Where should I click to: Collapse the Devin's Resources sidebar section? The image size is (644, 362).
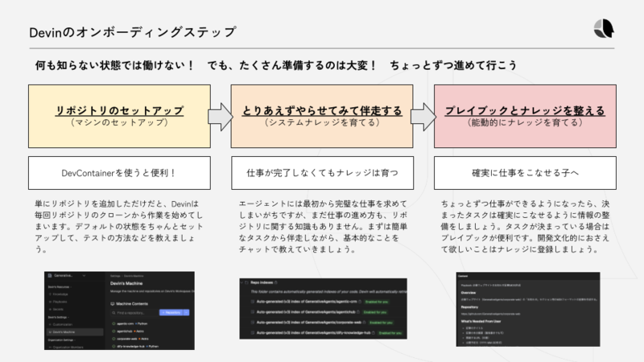tap(71, 287)
